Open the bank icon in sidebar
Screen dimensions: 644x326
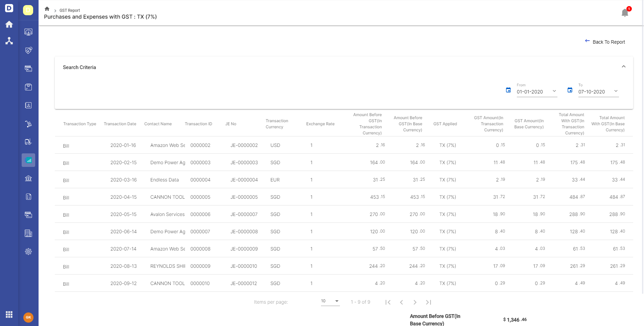28,178
